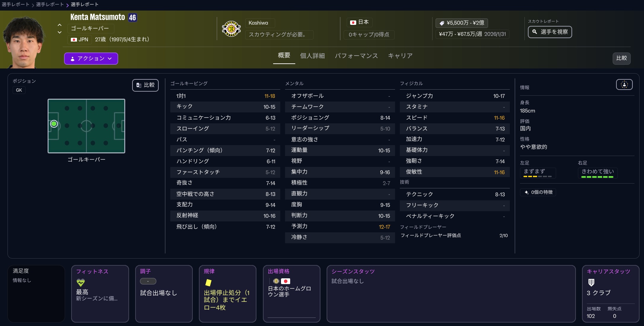Go to next player with down chevron
Viewport: 644px width, 326px height.
tap(60, 32)
